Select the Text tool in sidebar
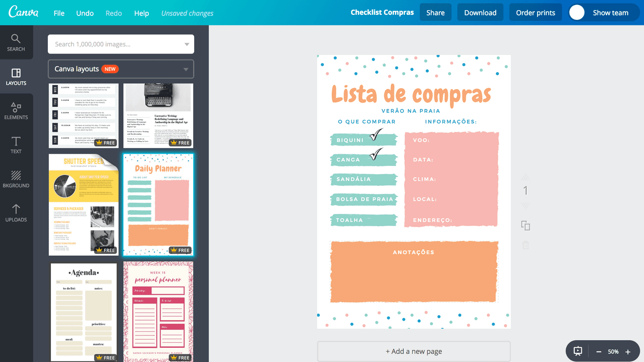The height and width of the screenshot is (362, 644). 16,145
